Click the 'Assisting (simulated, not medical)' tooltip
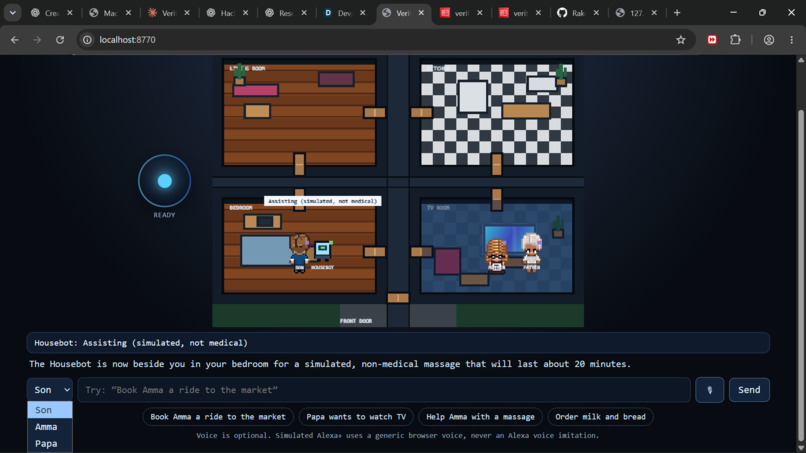Screen dimensions: 806x453 coord(323,201)
